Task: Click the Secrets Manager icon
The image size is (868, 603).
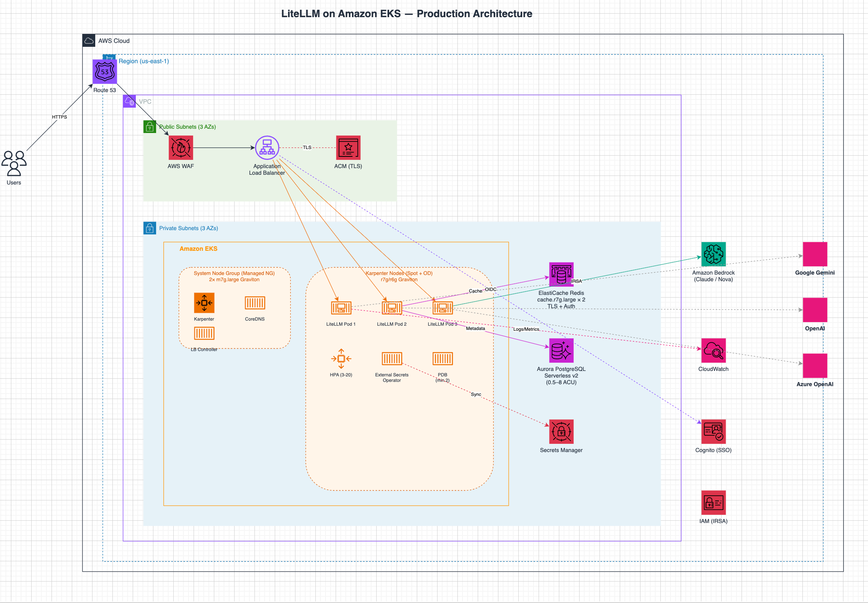Action: (561, 432)
